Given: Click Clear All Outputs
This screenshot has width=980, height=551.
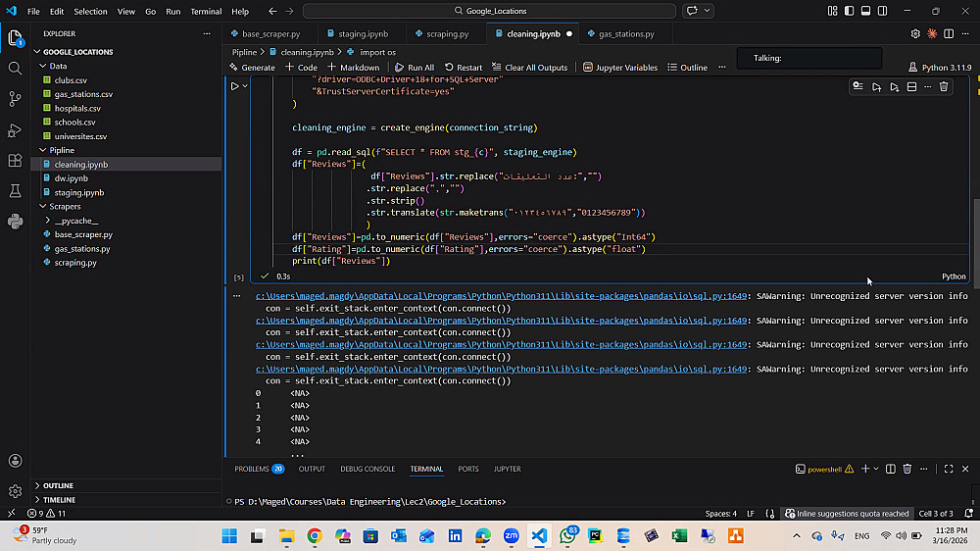Looking at the screenshot, I should click(530, 68).
